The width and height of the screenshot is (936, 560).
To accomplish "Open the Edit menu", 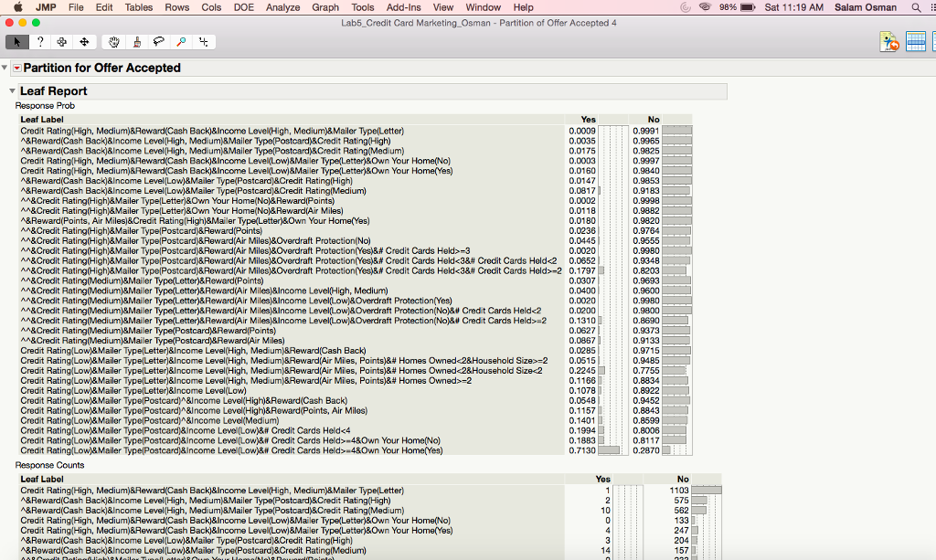I will point(104,7).
